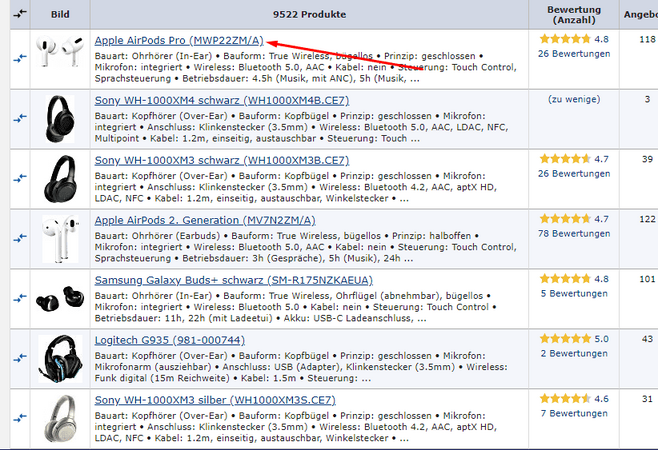Open Logitech G935 headset image
This screenshot has width=658, height=450.
tap(60, 359)
